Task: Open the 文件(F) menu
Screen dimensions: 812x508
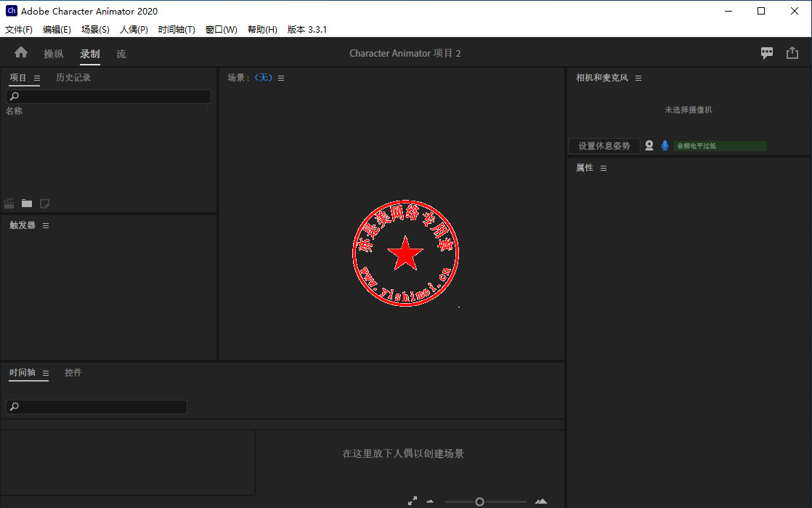Action: pyautogui.click(x=19, y=30)
